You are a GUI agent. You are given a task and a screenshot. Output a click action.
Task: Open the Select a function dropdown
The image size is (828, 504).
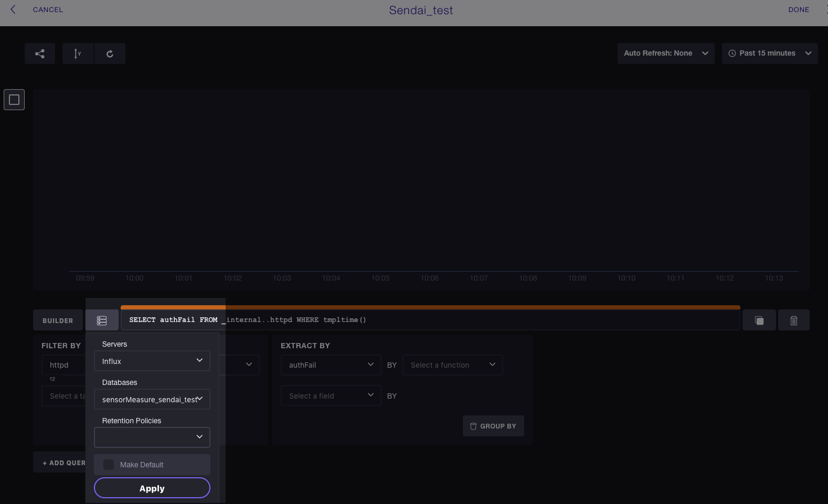[x=453, y=365]
